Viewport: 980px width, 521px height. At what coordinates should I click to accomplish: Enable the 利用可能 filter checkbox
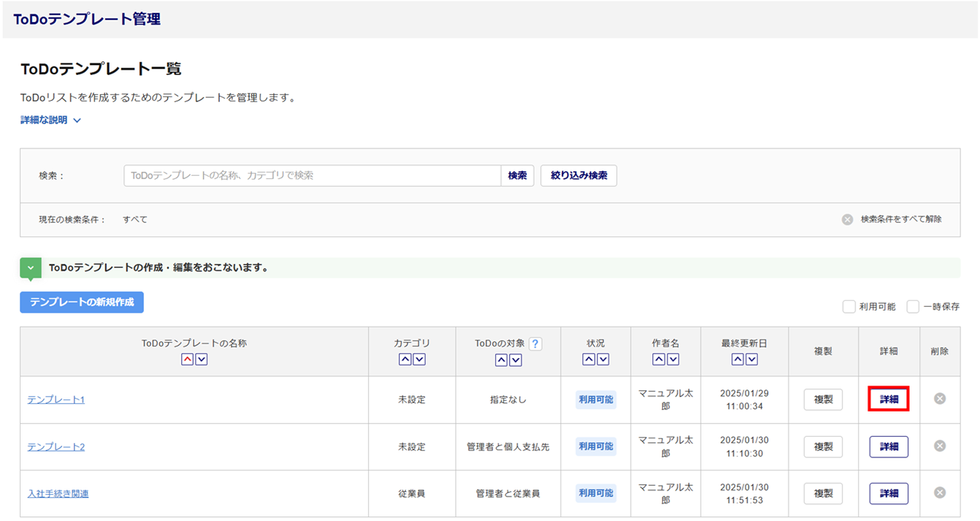point(849,307)
